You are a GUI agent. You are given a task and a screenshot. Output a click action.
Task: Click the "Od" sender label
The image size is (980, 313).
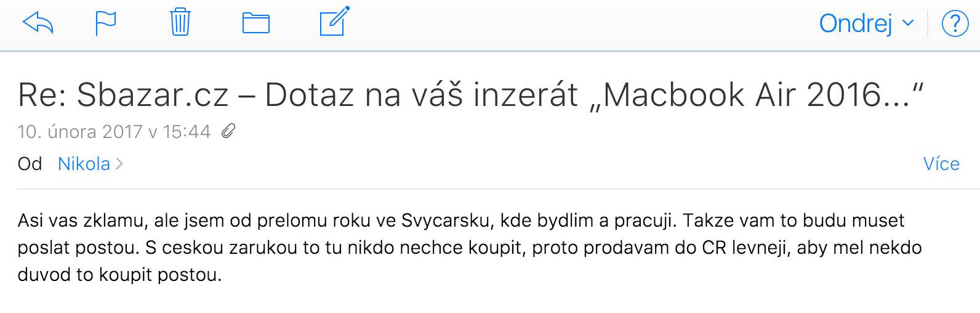(x=30, y=164)
